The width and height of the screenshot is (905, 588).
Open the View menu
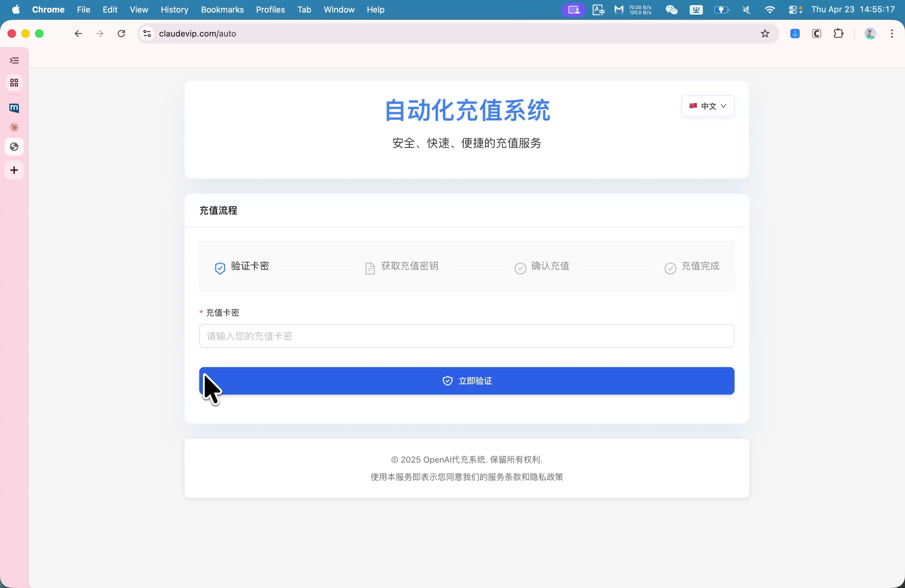pyautogui.click(x=139, y=10)
